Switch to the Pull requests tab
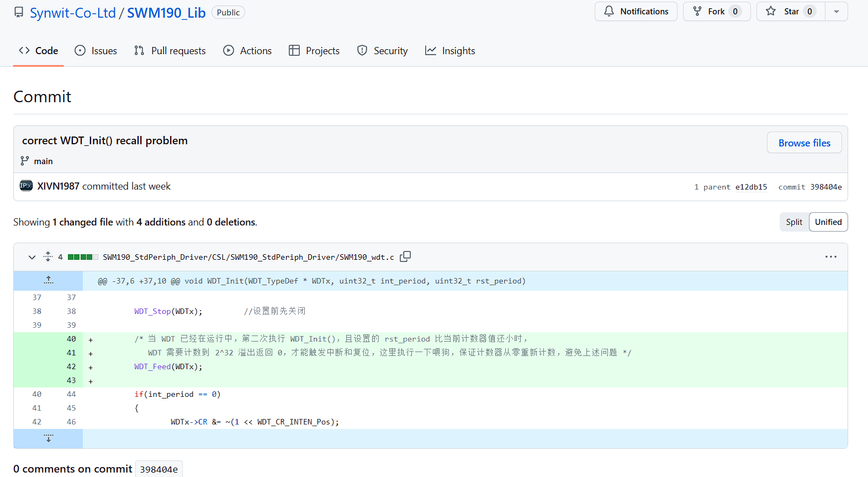 pyautogui.click(x=170, y=51)
